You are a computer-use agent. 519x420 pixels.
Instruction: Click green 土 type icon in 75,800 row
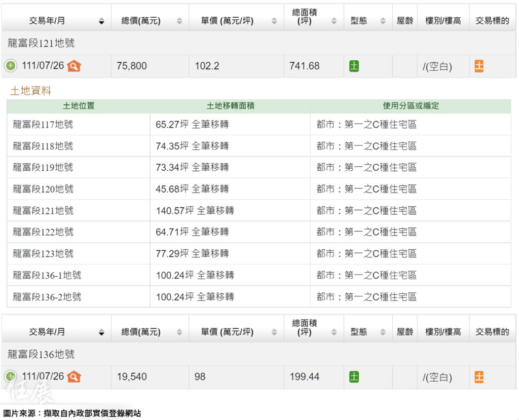(354, 66)
